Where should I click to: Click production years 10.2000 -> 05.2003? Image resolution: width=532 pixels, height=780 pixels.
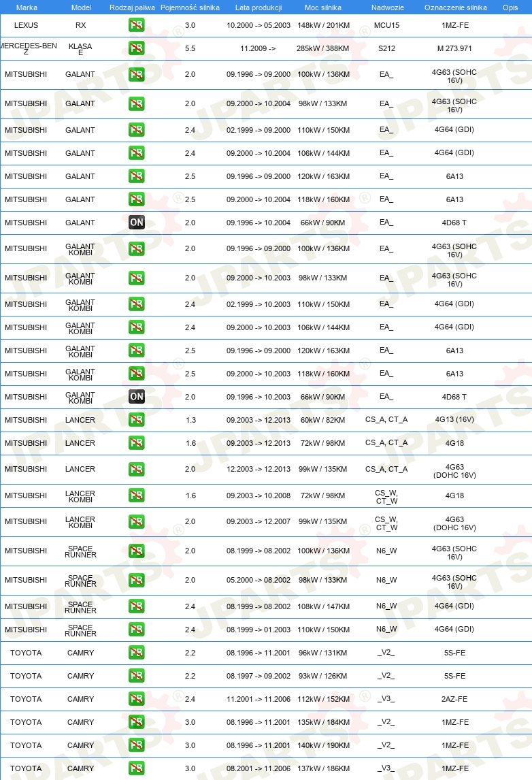click(258, 25)
